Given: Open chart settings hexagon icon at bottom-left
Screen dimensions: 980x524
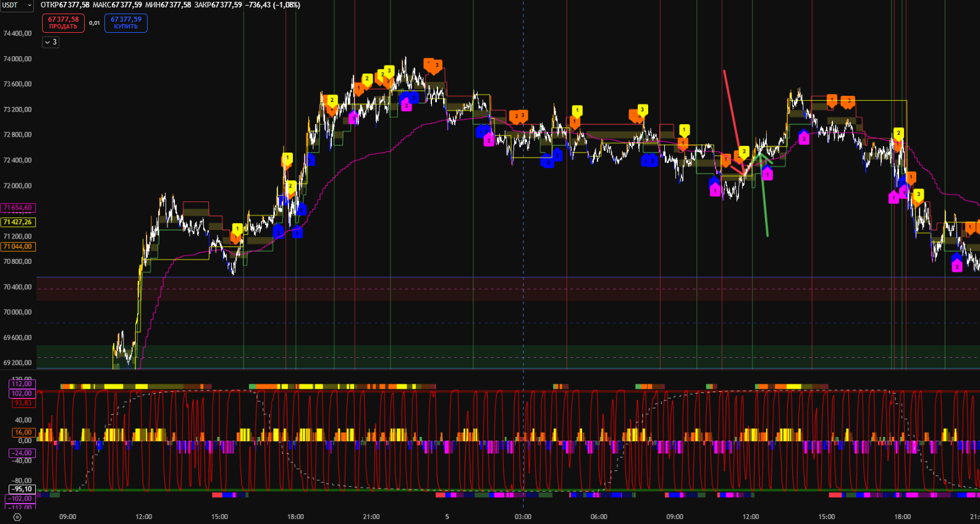Looking at the screenshot, I should [x=17, y=517].
